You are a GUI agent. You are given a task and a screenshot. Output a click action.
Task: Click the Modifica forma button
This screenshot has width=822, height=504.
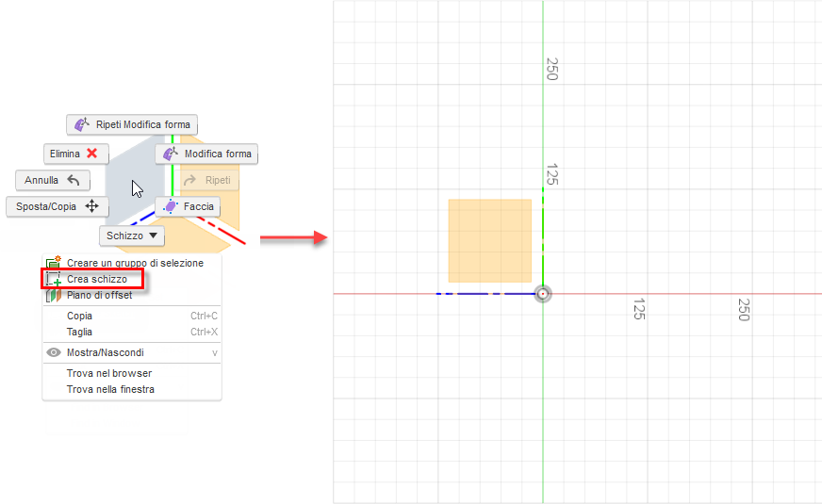pos(206,154)
